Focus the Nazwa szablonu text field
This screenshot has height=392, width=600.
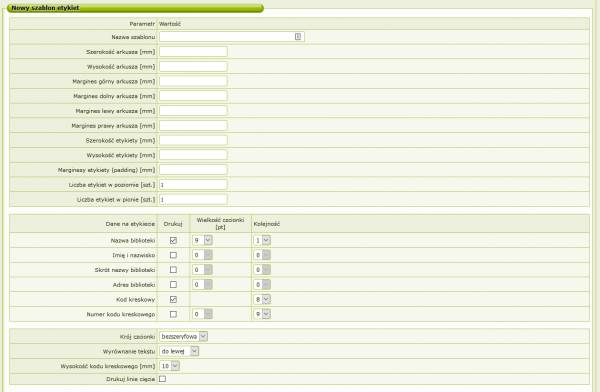(232, 37)
